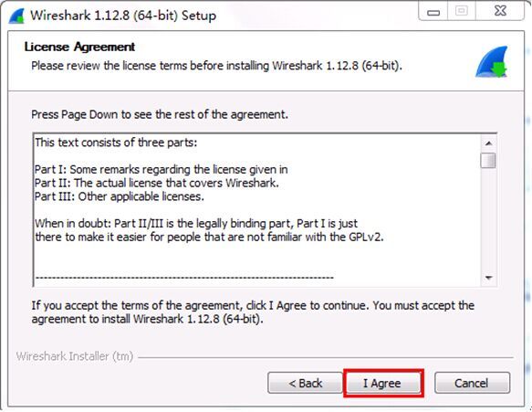
Task: Click the Wireshark 1.12.8 Setup title text
Action: click(123, 16)
